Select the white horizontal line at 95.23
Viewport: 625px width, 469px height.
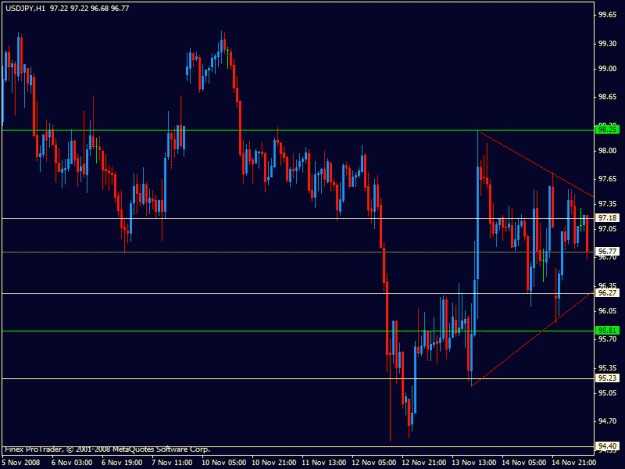tap(298, 378)
